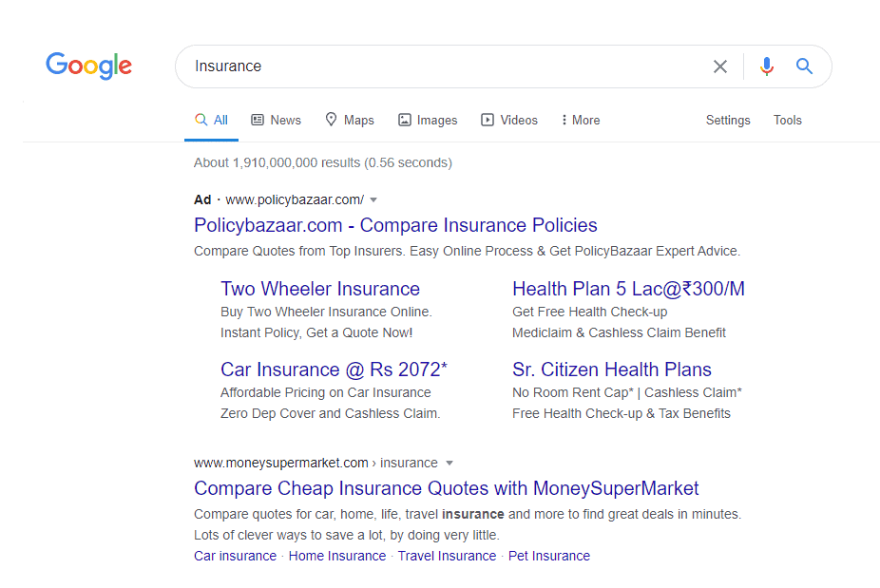Follow the Car insurance sitelink
The width and height of the screenshot is (880, 588).
coord(235,556)
